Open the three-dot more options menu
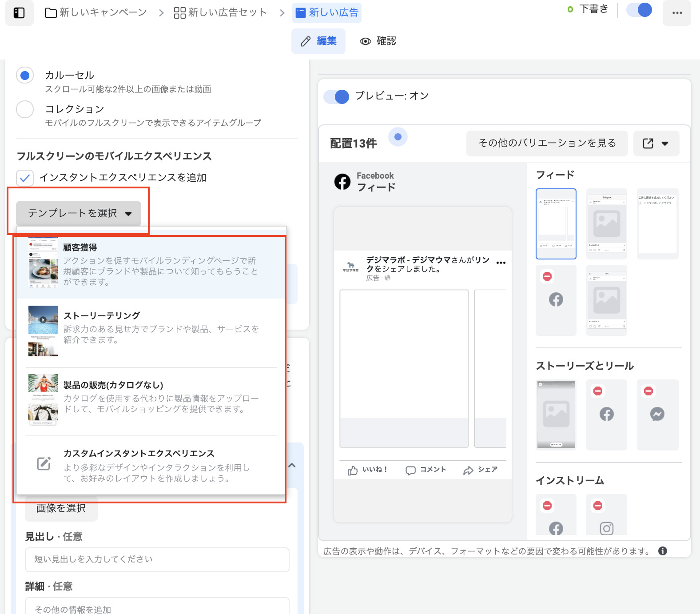This screenshot has width=700, height=614. click(x=676, y=13)
